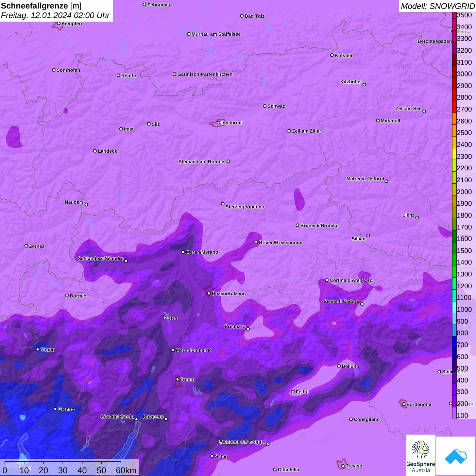Click the Garmisch-Partenkirchen label
Screen dimensions: 476x476
click(205, 74)
